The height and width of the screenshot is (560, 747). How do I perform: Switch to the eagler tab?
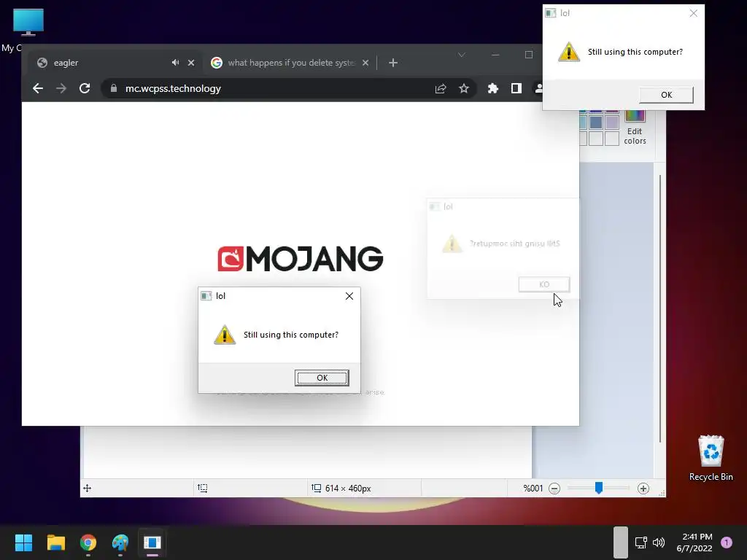click(115, 63)
